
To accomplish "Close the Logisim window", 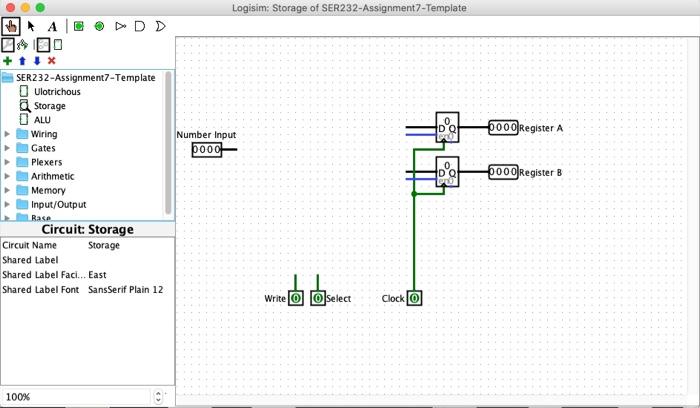I will click(x=11, y=8).
